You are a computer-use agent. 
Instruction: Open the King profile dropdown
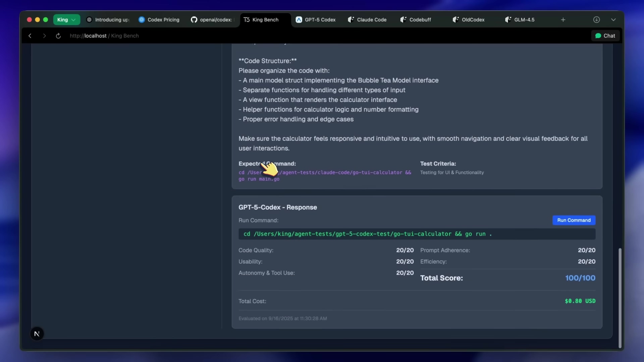click(66, 20)
